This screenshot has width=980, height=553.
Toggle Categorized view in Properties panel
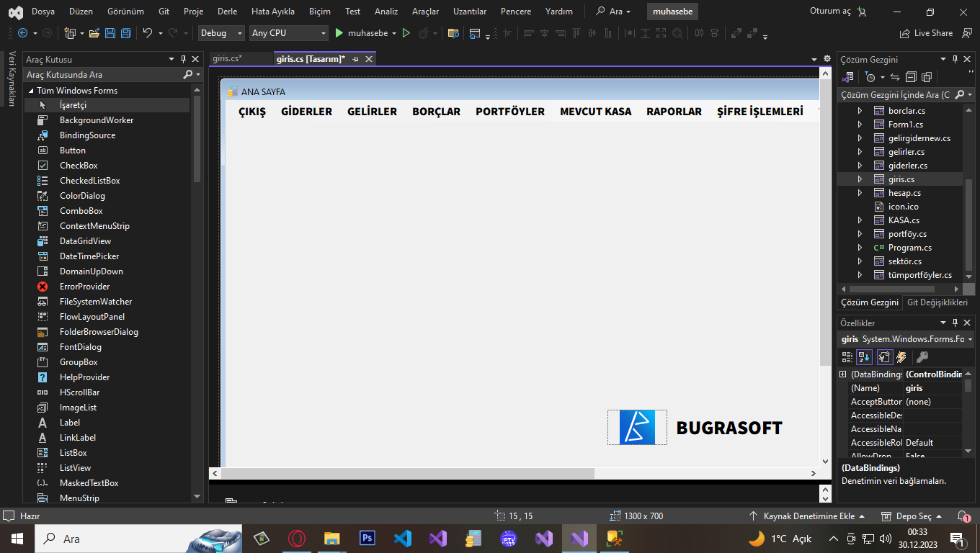847,357
